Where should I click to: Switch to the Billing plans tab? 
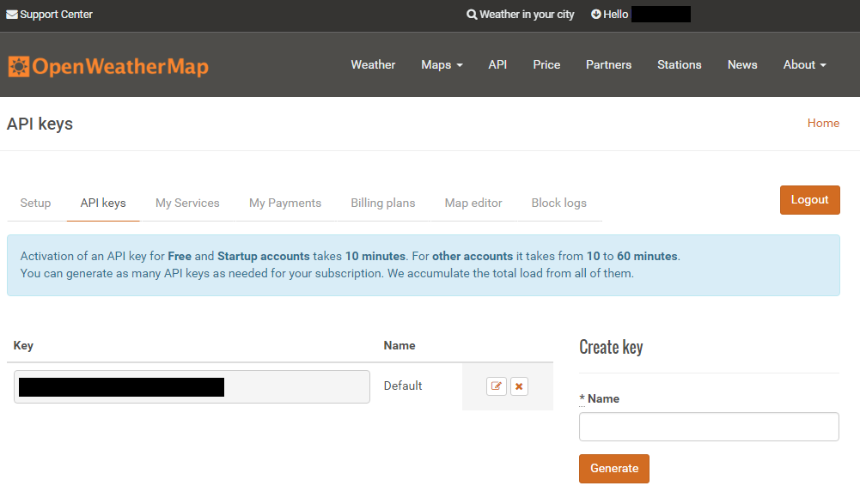[383, 203]
